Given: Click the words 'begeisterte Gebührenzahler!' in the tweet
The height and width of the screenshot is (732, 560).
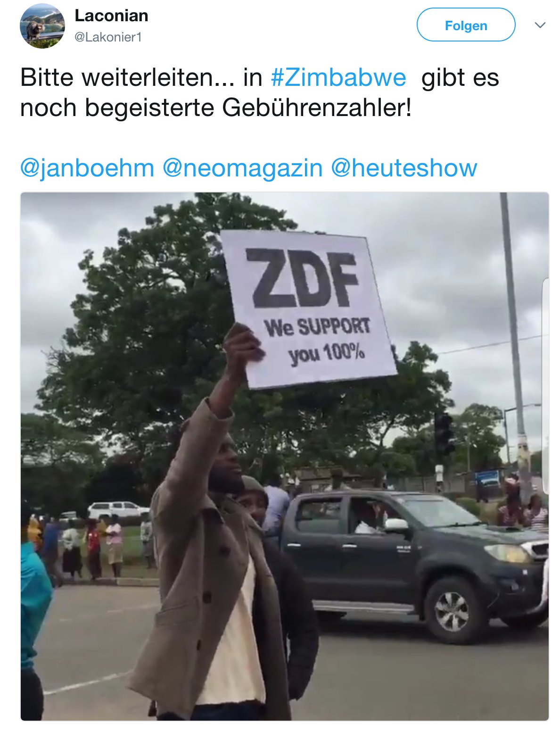Looking at the screenshot, I should pyautogui.click(x=248, y=108).
